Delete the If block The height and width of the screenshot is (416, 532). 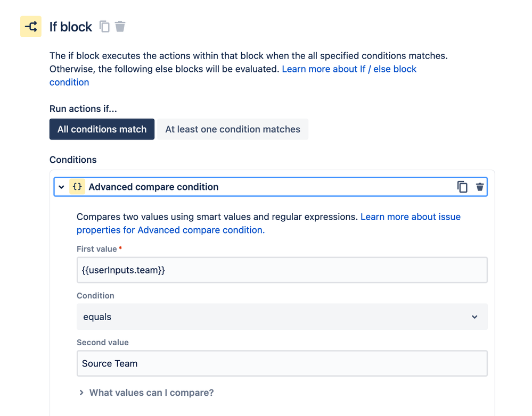click(x=120, y=27)
